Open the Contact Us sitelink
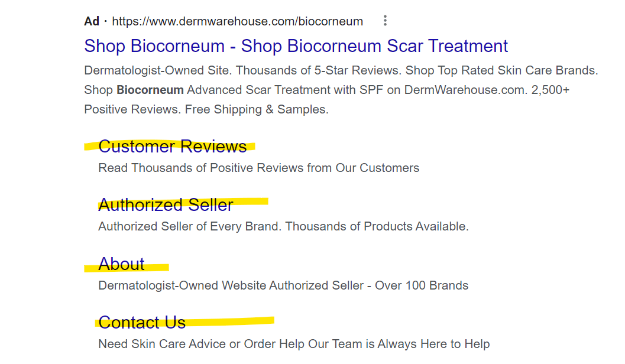Screen dimensions: 625x364 click(x=142, y=323)
